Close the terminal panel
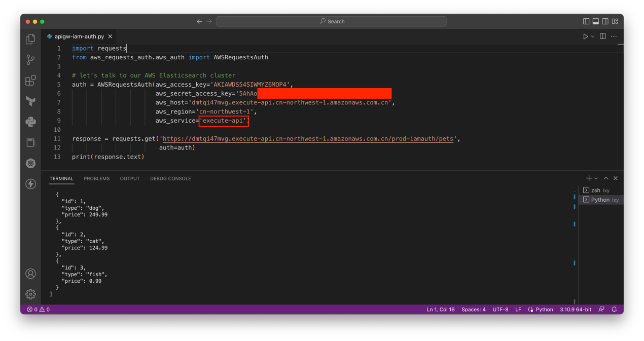Image resolution: width=644 pixels, height=341 pixels. pos(616,178)
